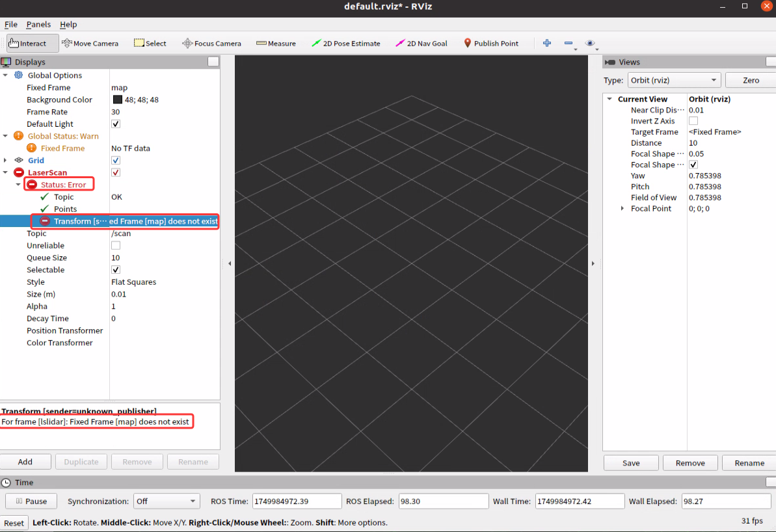The height and width of the screenshot is (532, 776).
Task: Open the Synchronization dropdown
Action: (x=167, y=501)
